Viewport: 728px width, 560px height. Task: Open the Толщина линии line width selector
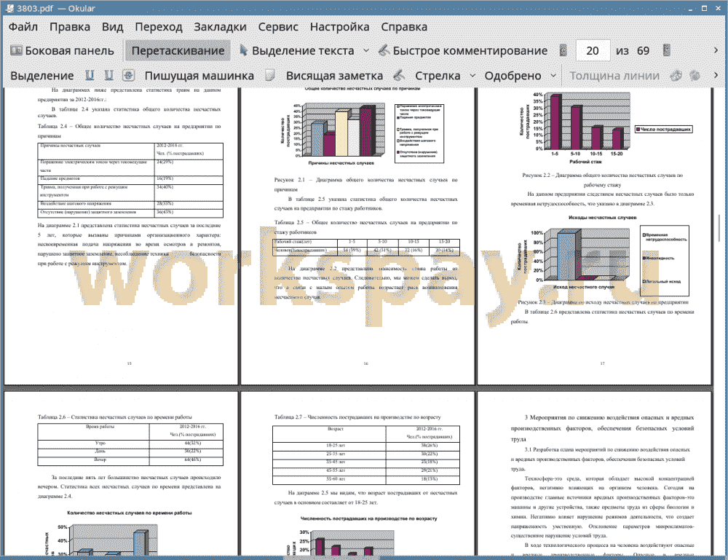[x=614, y=76]
